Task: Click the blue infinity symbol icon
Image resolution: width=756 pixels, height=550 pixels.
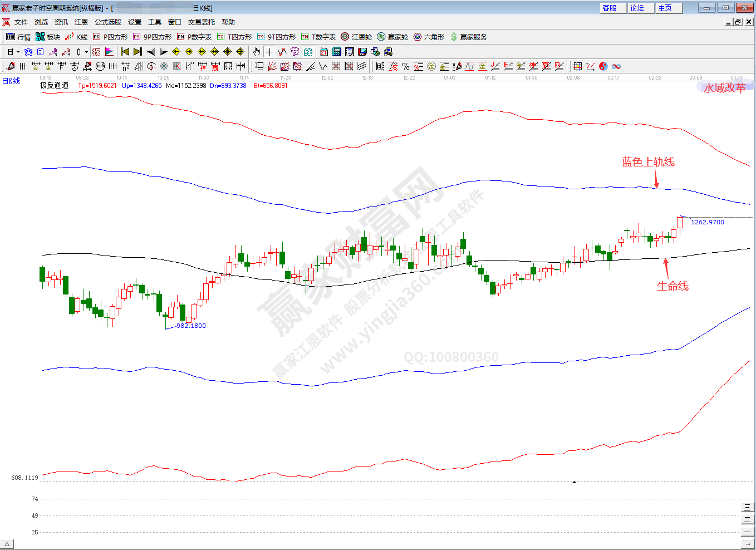Action: pyautogui.click(x=616, y=66)
